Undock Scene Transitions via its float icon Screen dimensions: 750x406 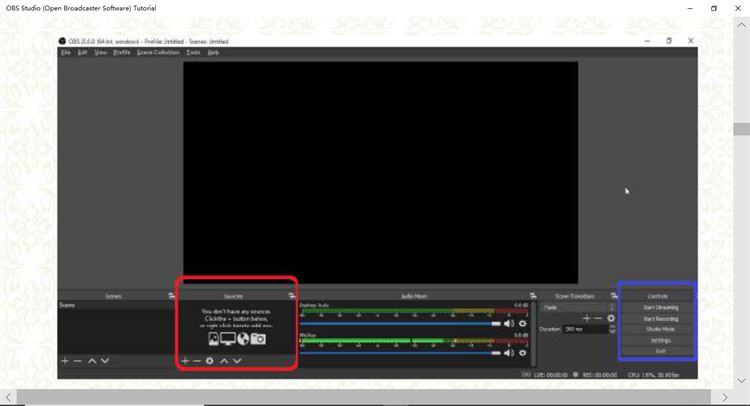614,296
